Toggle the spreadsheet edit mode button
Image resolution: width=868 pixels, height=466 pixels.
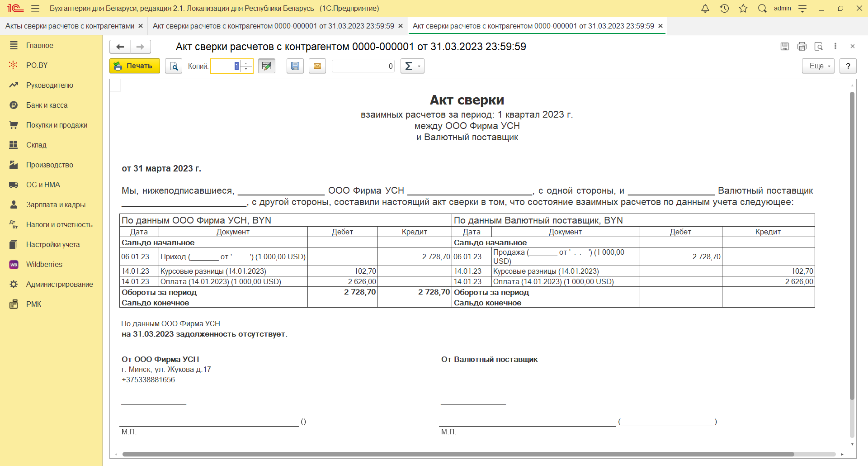pyautogui.click(x=267, y=66)
